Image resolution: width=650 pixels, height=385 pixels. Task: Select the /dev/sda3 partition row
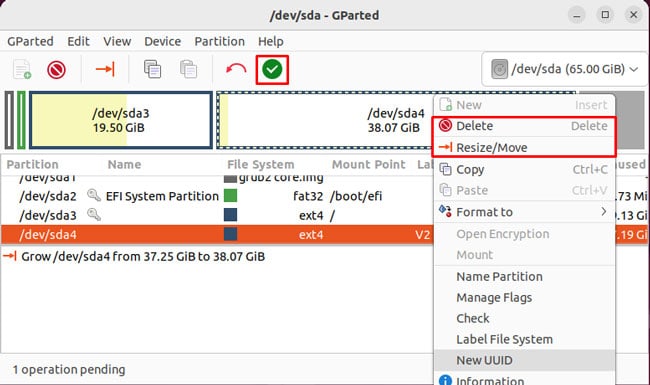click(x=217, y=215)
